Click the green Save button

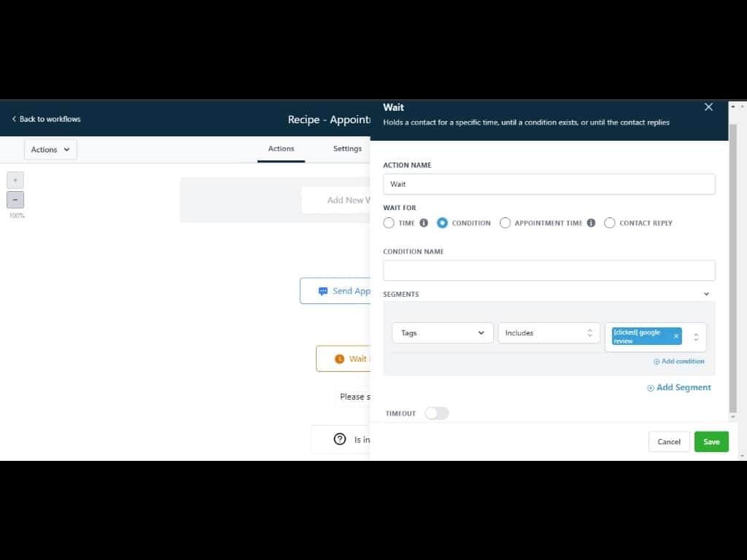(711, 442)
